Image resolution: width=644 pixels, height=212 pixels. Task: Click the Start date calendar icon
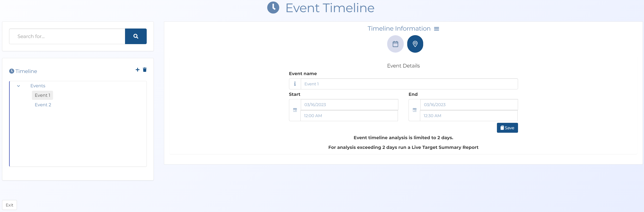(x=295, y=110)
